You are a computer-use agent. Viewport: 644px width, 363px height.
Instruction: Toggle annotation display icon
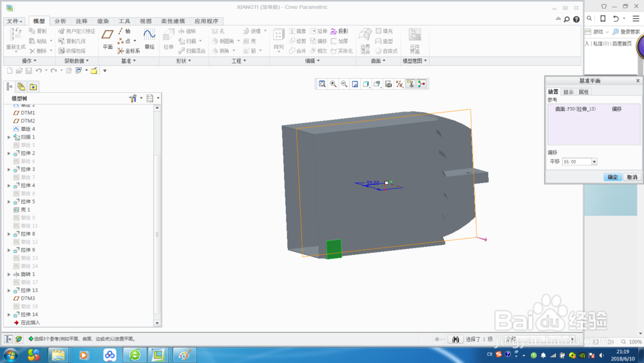point(410,84)
